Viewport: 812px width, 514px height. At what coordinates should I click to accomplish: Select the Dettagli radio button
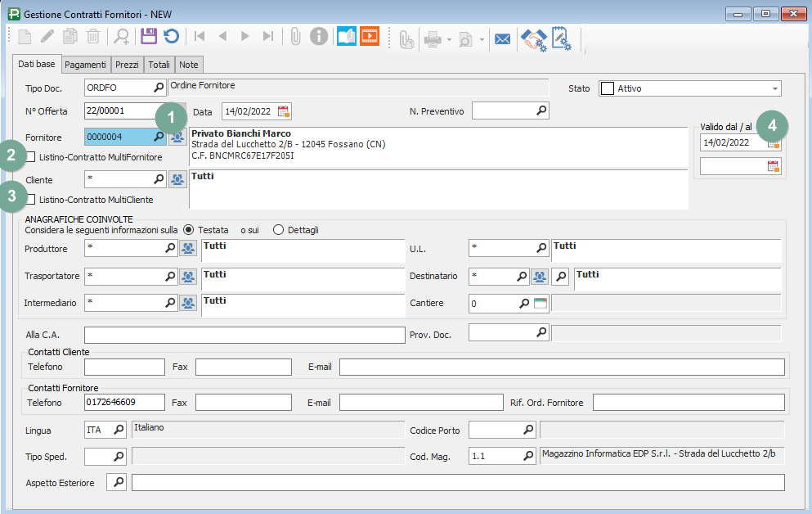pos(278,230)
